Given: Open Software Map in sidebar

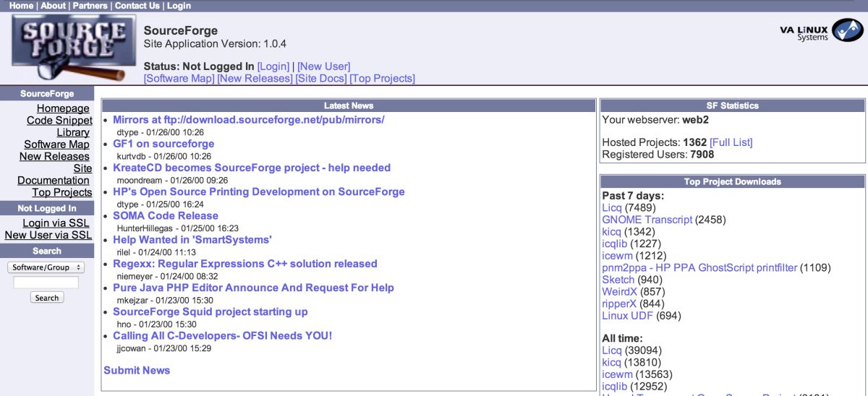Looking at the screenshot, I should coord(57,145).
